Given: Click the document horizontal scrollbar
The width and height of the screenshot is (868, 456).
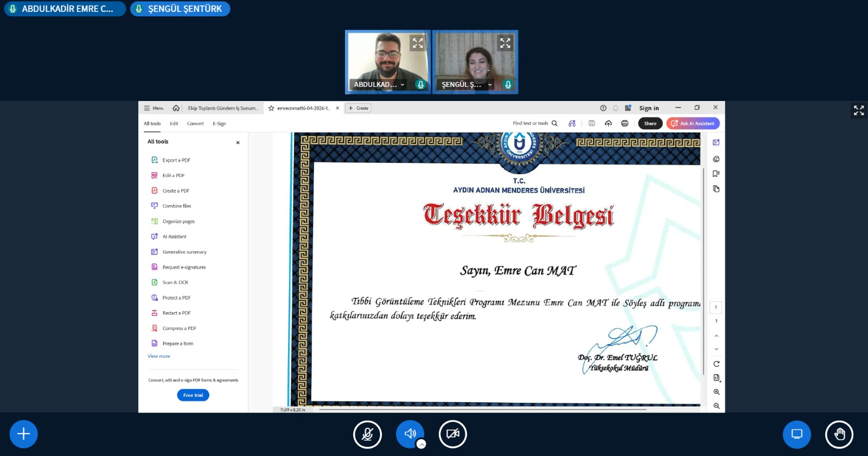Looking at the screenshot, I should point(482,409).
